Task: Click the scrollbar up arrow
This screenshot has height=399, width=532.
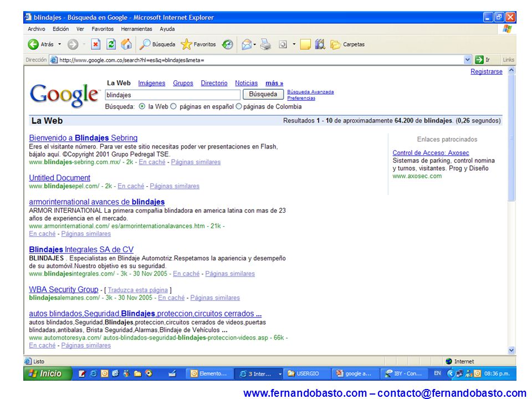Action: point(511,70)
